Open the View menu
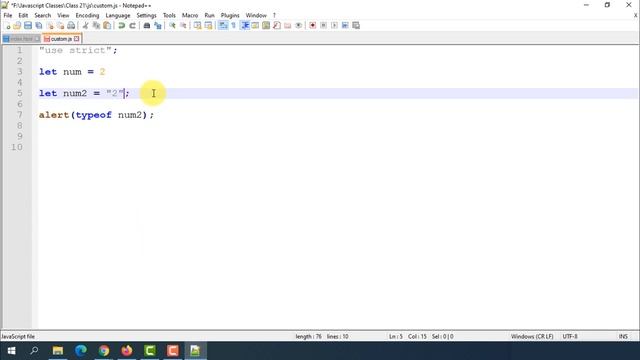 click(63, 16)
